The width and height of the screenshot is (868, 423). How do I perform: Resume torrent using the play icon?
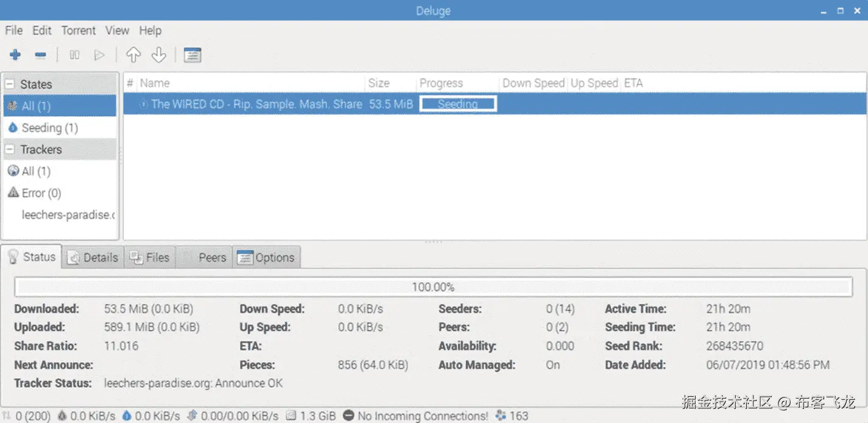click(99, 55)
